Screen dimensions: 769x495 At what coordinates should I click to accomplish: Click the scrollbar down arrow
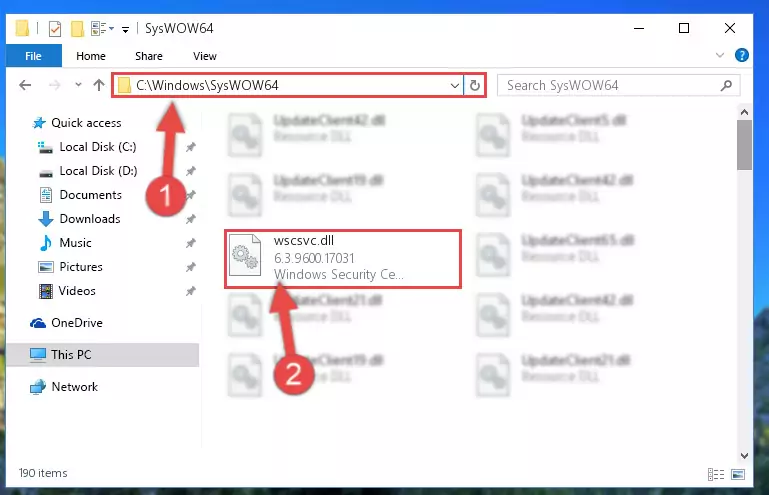744,455
